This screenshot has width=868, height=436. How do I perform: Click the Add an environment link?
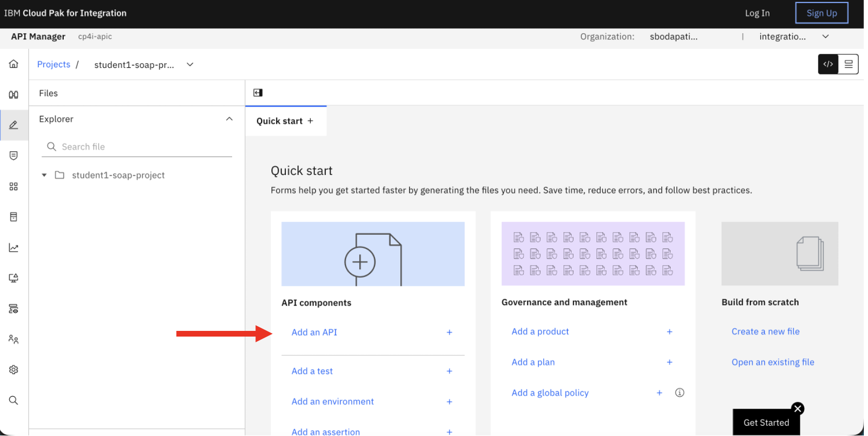tap(332, 402)
